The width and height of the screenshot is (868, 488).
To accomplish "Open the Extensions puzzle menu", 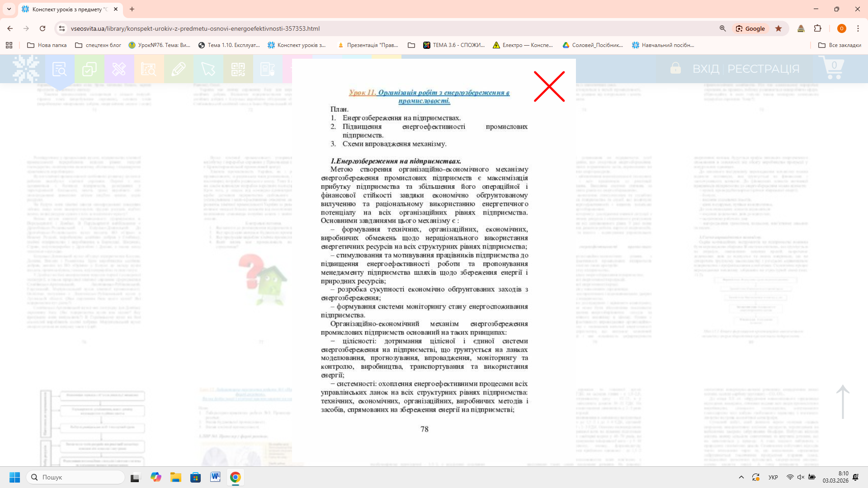I will pyautogui.click(x=817, y=28).
